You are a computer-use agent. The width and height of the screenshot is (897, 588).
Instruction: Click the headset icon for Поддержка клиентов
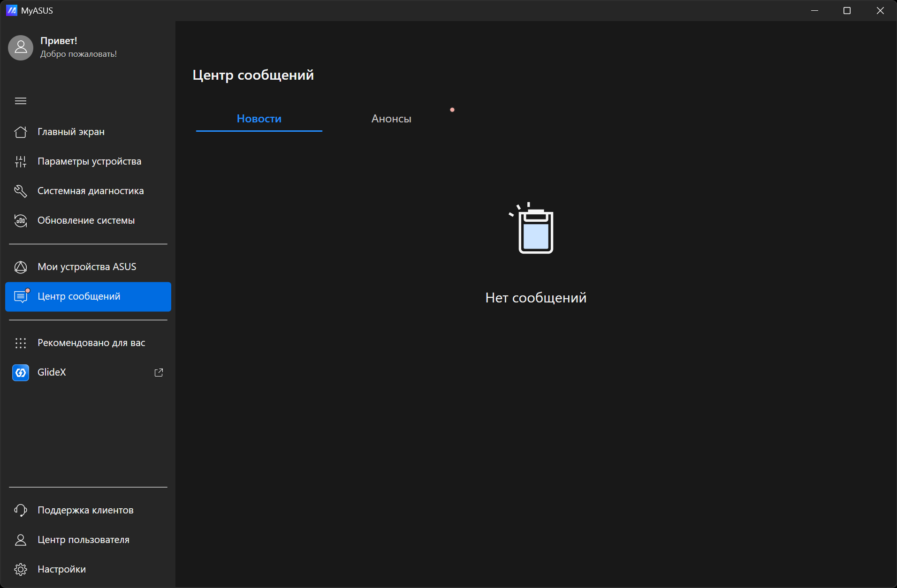coord(21,511)
